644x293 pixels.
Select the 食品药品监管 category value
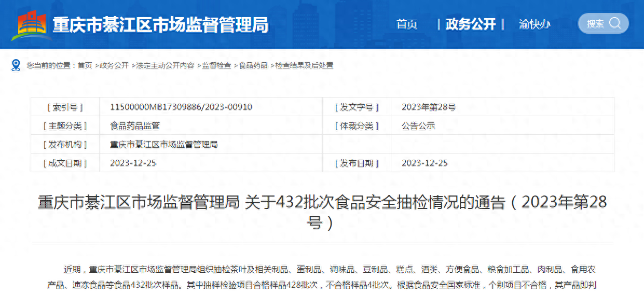[x=135, y=125]
